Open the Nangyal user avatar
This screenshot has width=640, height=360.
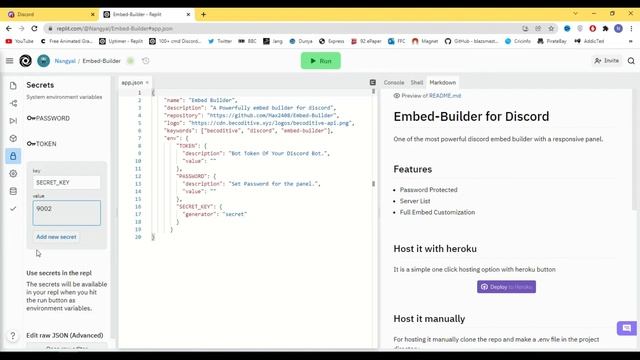coord(44,61)
